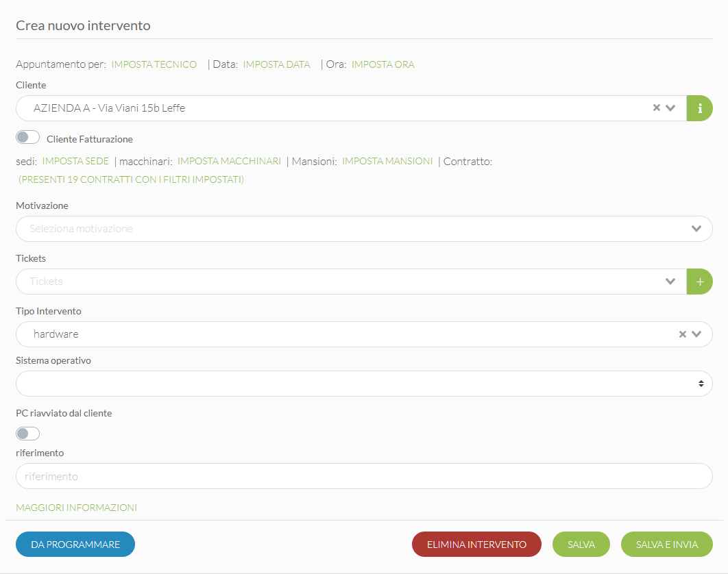Click the IMPOSTA TECNICO link

click(x=154, y=64)
